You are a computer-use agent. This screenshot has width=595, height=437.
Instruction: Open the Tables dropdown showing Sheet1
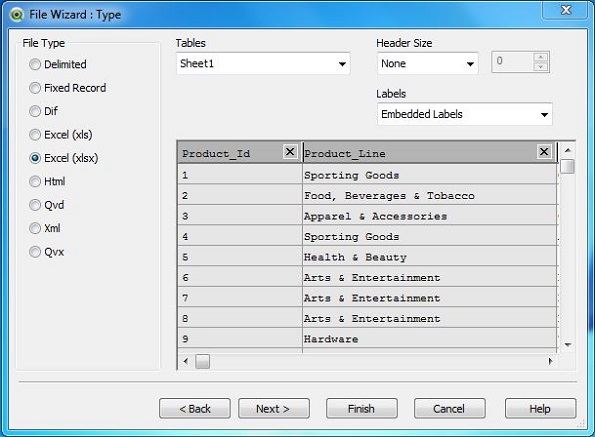tap(263, 63)
